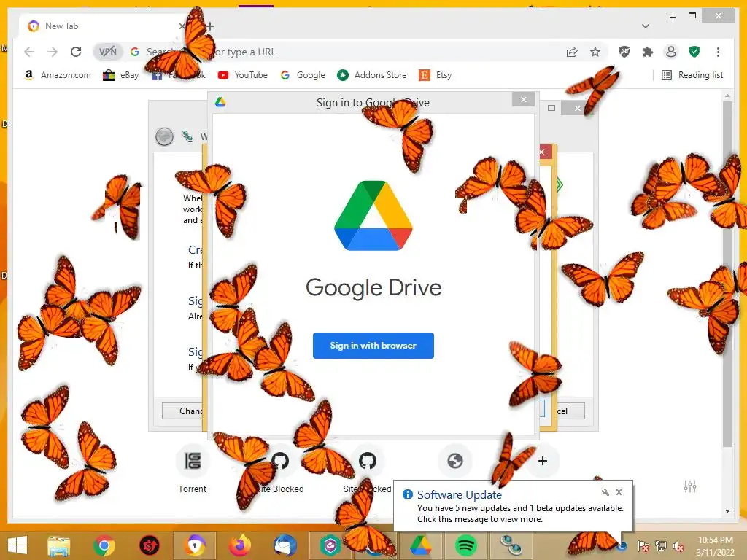Close the background wizard window
Screen dimensions: 747x560
(x=578, y=108)
